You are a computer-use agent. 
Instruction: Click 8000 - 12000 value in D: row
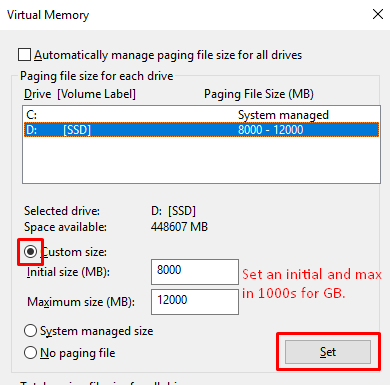pyautogui.click(x=271, y=130)
